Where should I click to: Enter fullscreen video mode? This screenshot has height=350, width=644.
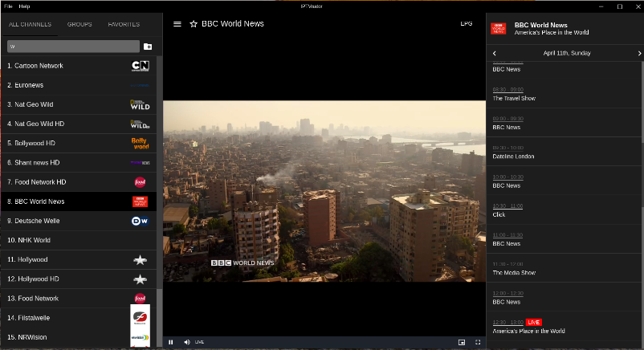click(478, 342)
